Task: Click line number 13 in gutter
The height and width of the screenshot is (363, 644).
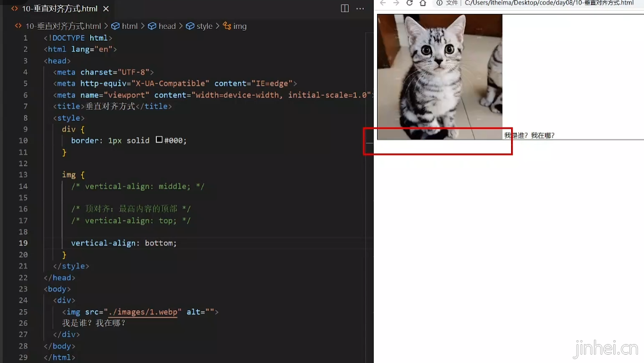Action: click(x=23, y=175)
